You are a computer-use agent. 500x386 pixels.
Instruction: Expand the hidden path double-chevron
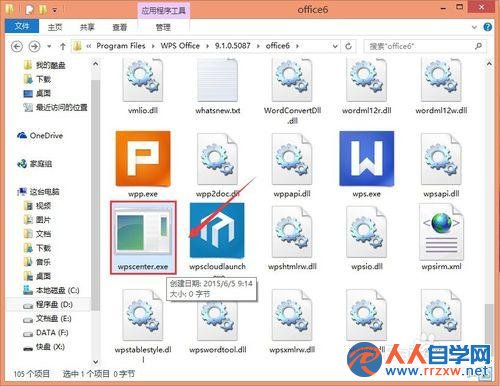(89, 46)
